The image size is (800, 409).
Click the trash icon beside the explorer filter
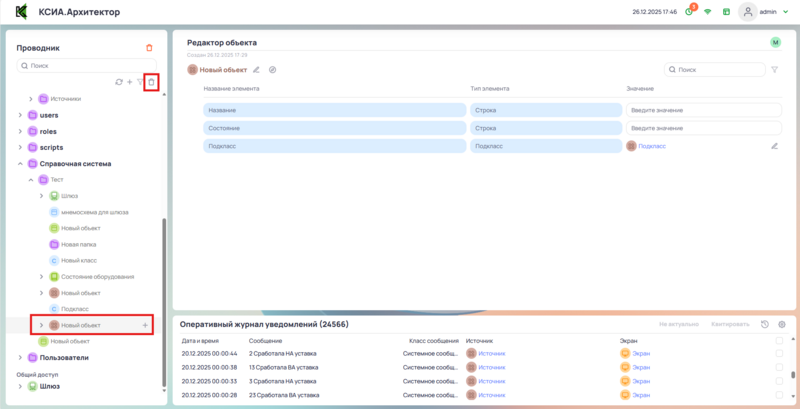click(151, 82)
